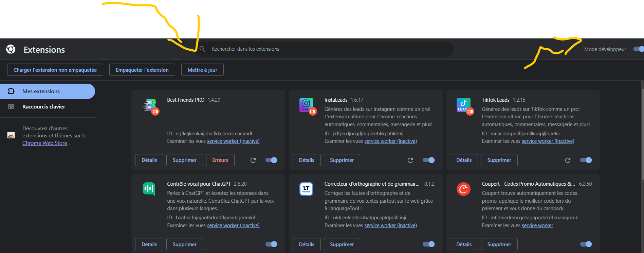The image size is (644, 253).
Task: Click the ID text egfkejkenkaijidncfkkcpomceaejmdl
Action: (x=214, y=134)
